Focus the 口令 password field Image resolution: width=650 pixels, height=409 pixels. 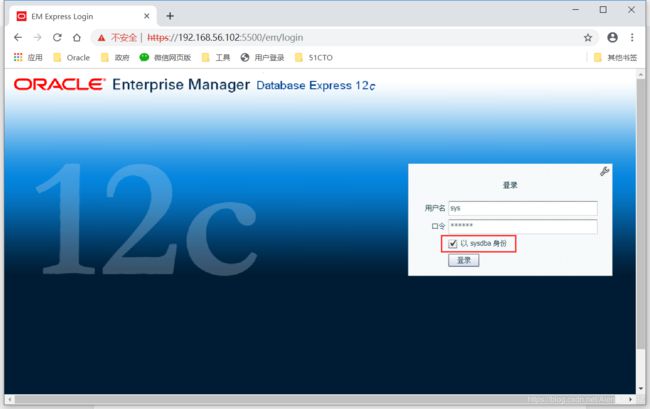pyautogui.click(x=523, y=226)
